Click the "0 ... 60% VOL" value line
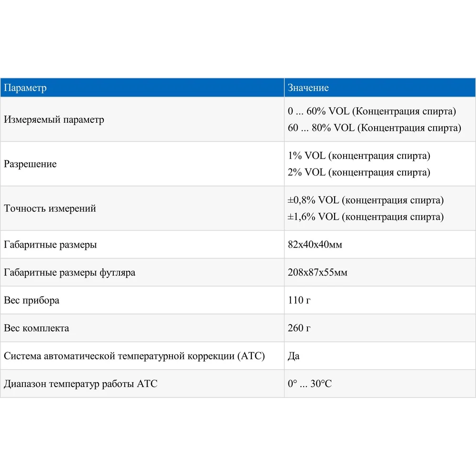 [x=372, y=111]
